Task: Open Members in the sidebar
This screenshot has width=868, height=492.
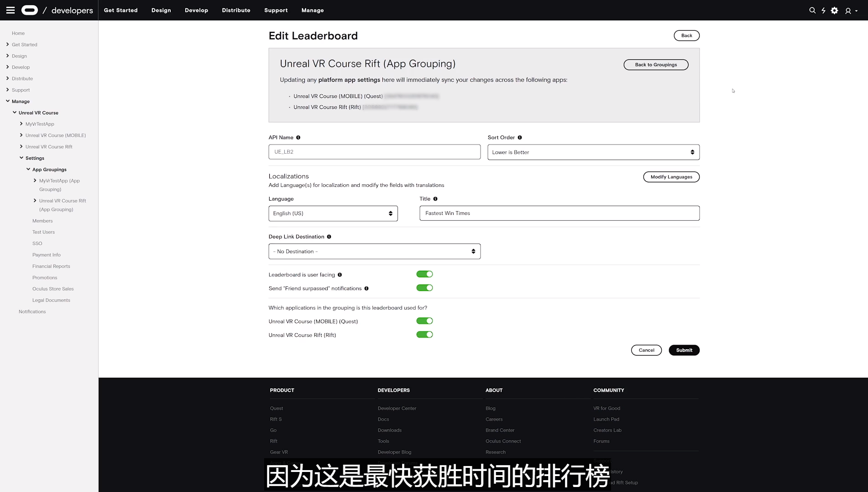Action: 42,221
